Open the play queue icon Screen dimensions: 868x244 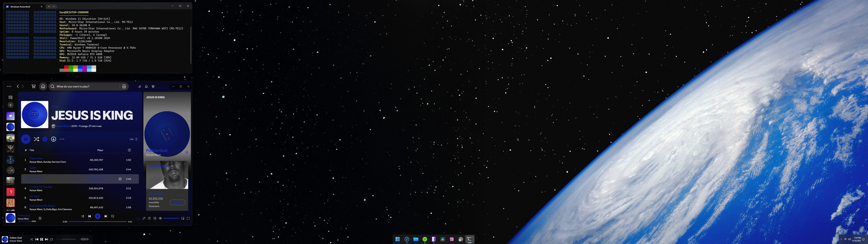pos(149,218)
